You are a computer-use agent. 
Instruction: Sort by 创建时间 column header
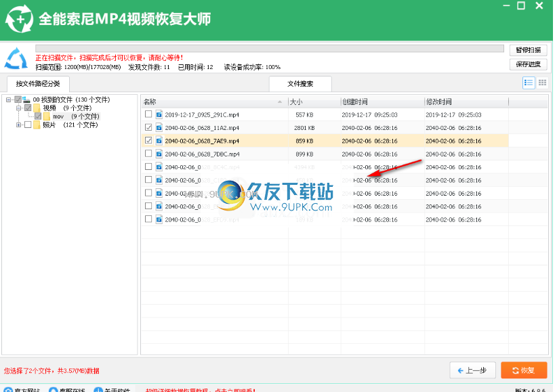pos(382,102)
